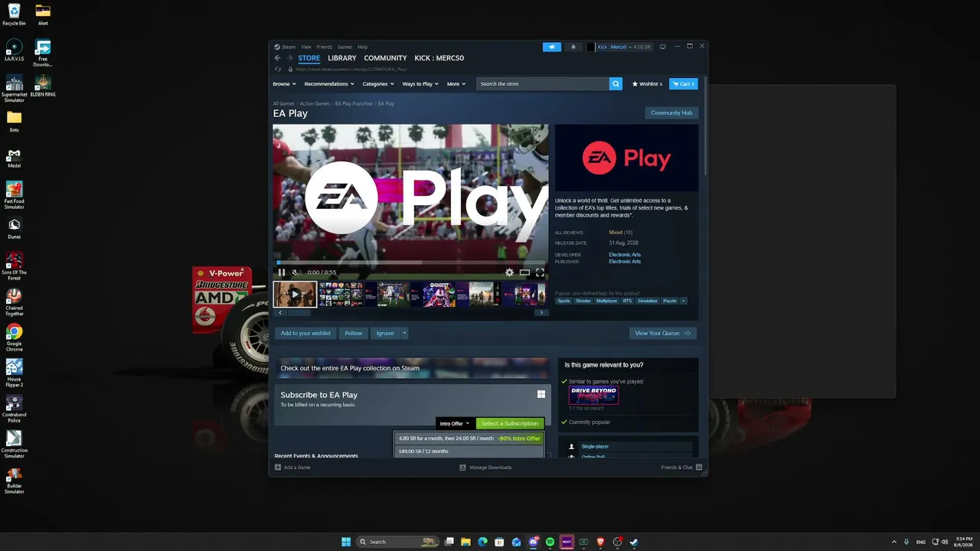
Task: Select the 4.80 SR intro offer option
Action: point(470,439)
